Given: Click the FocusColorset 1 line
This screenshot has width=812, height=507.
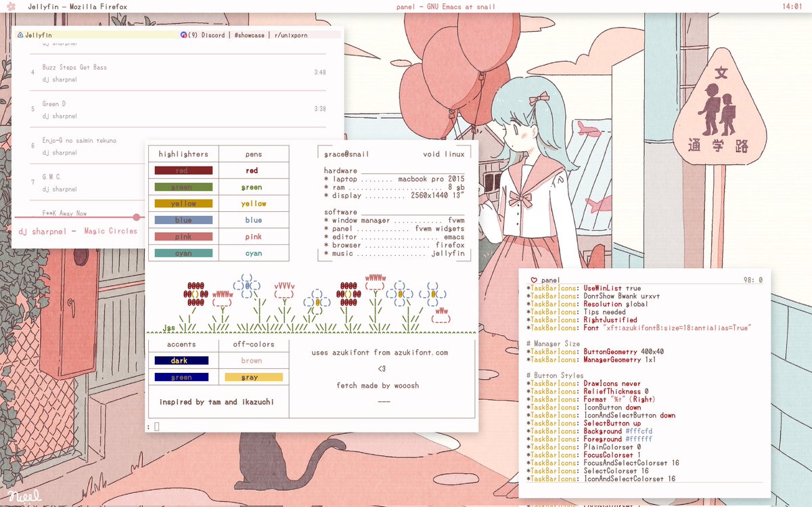Looking at the screenshot, I should coord(583,455).
